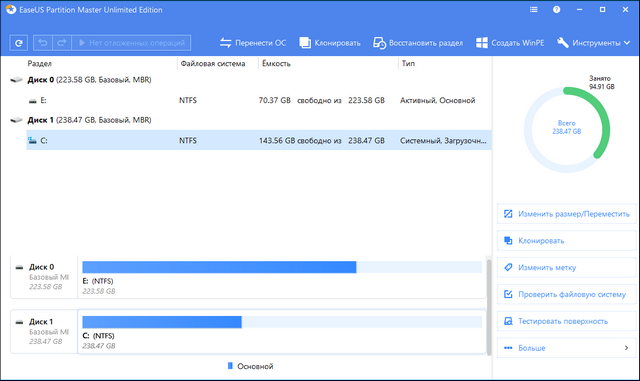Click '70.37 GB' free space value
The width and height of the screenshot is (640, 381).
275,100
